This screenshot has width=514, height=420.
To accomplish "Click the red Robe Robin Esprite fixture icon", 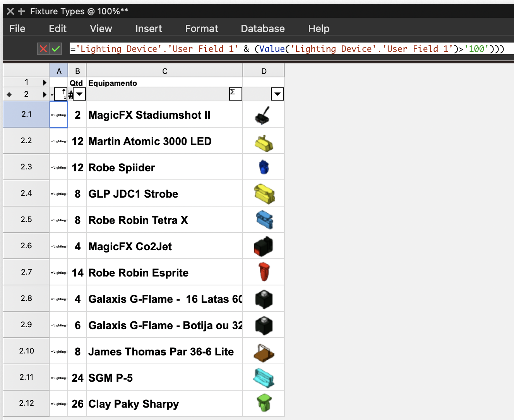I will coord(264,272).
